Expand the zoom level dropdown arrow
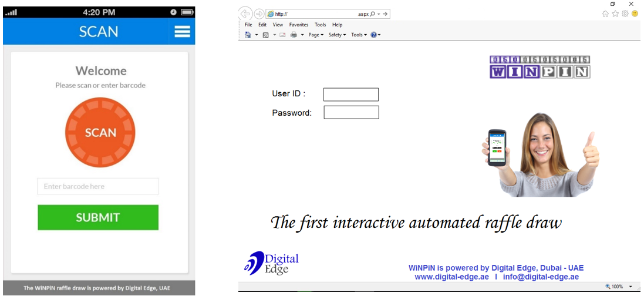 coord(630,287)
